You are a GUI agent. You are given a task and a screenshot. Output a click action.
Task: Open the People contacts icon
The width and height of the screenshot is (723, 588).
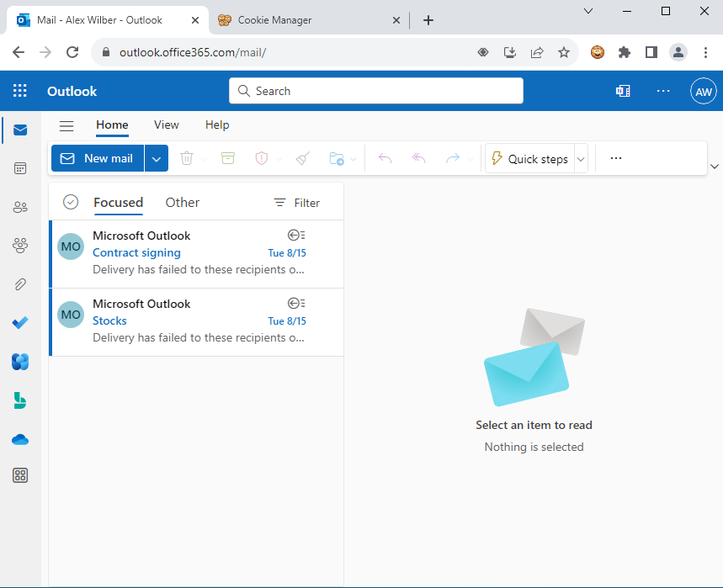(20, 207)
